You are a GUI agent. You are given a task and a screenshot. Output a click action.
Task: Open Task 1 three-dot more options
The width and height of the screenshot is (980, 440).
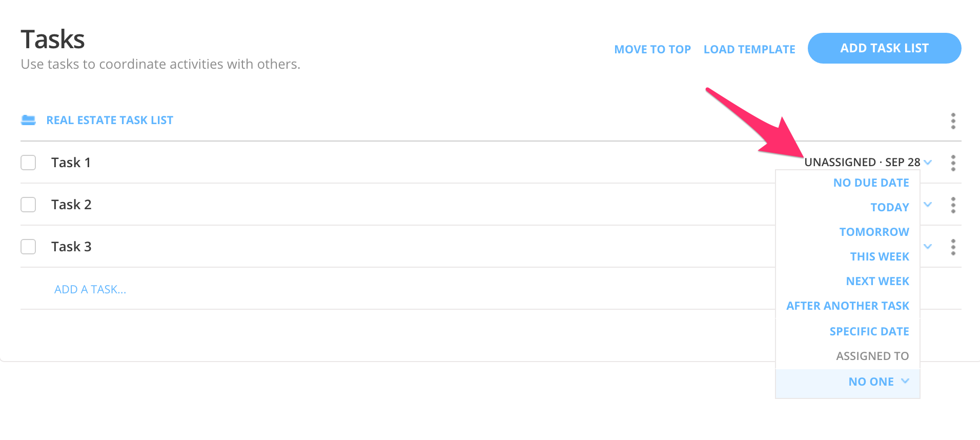pyautogui.click(x=953, y=163)
